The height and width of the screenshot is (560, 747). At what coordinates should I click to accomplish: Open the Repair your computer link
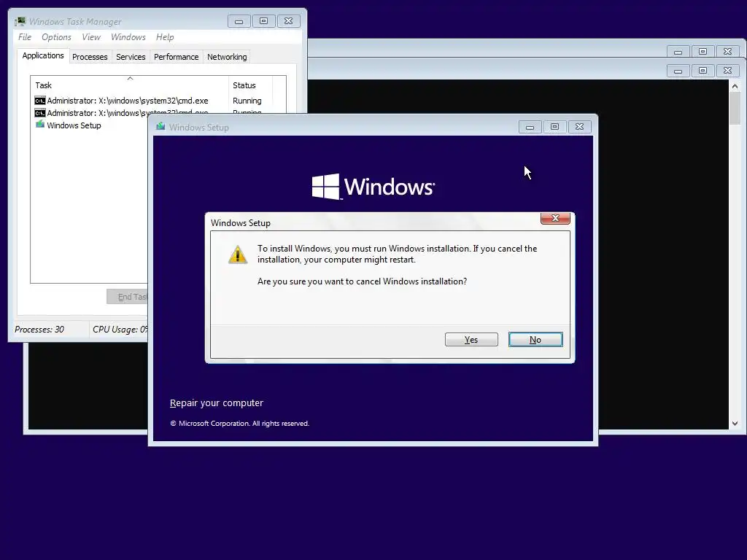coord(216,402)
